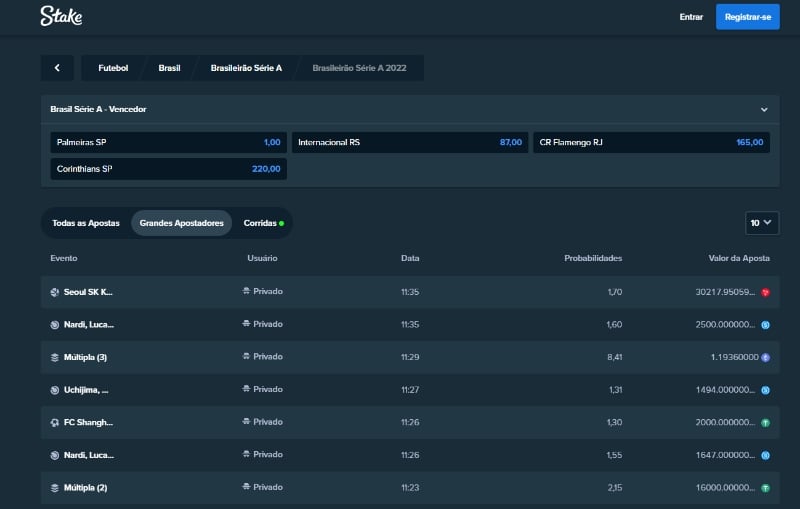Click private user icon in FC Shangh... row
Viewport: 800px width, 509px height.
pos(246,421)
